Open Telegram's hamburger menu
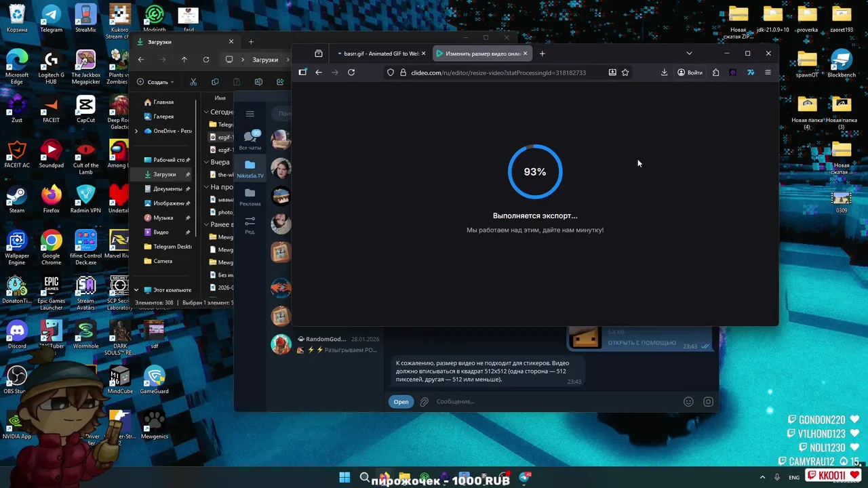The width and height of the screenshot is (868, 488). [250, 114]
